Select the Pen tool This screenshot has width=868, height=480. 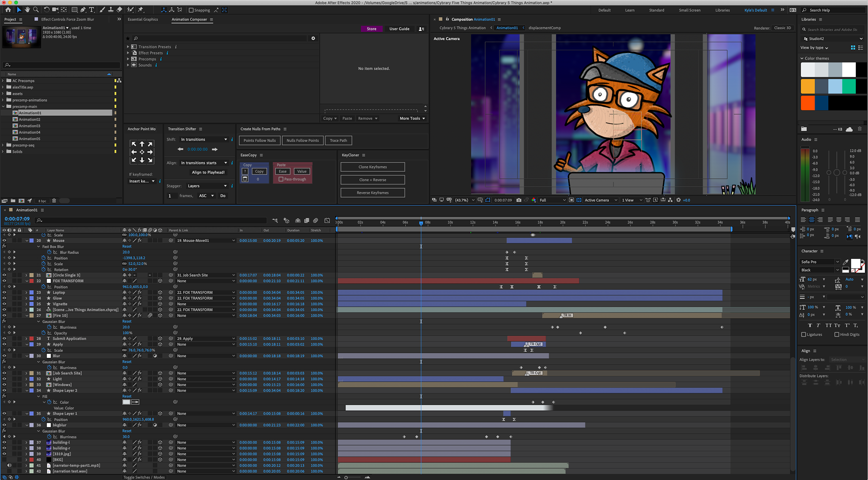(x=83, y=10)
